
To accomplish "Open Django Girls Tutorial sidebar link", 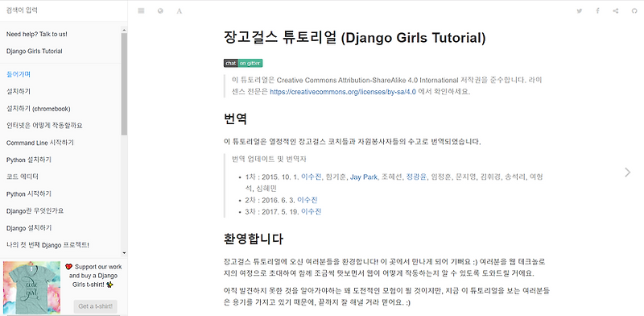I will click(35, 51).
